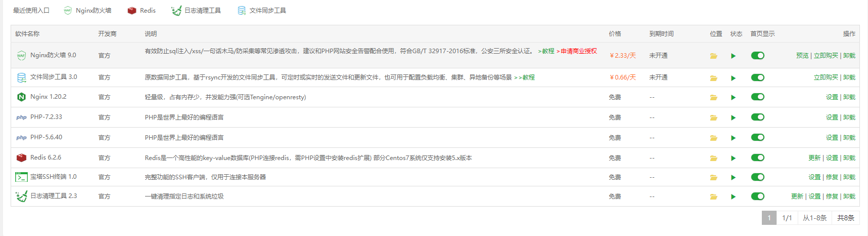Click the 到期时间 column header
Viewport: 868px width, 236px height.
point(661,34)
